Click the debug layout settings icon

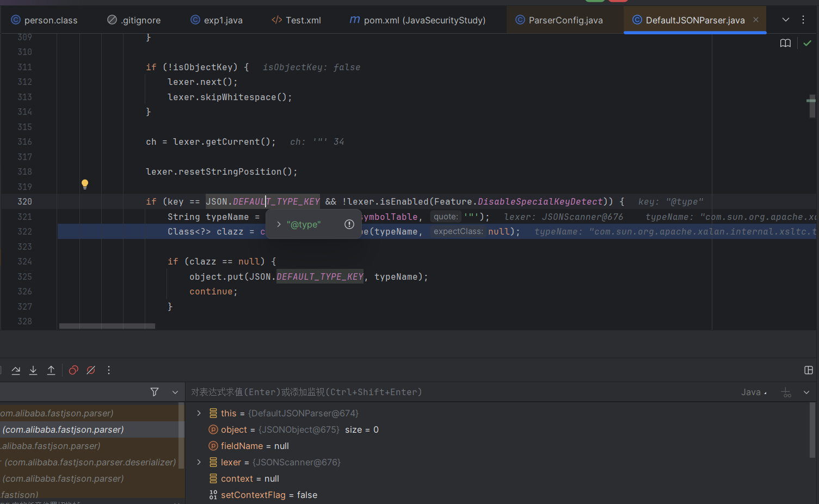pyautogui.click(x=809, y=370)
